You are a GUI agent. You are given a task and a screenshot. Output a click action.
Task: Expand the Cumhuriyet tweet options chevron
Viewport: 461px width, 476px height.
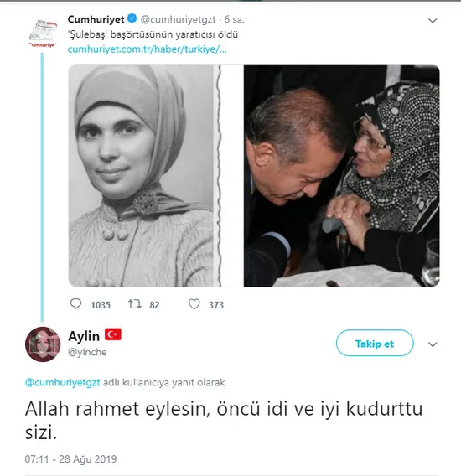click(x=433, y=21)
